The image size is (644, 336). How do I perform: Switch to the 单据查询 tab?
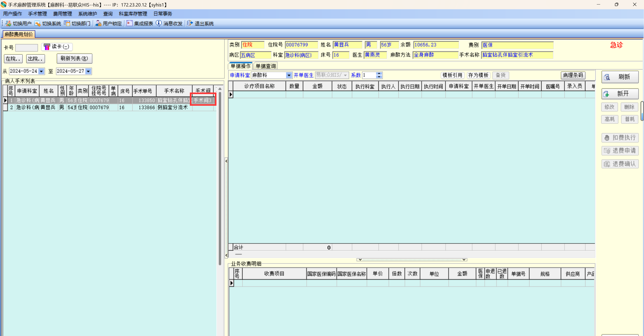[x=265, y=66]
